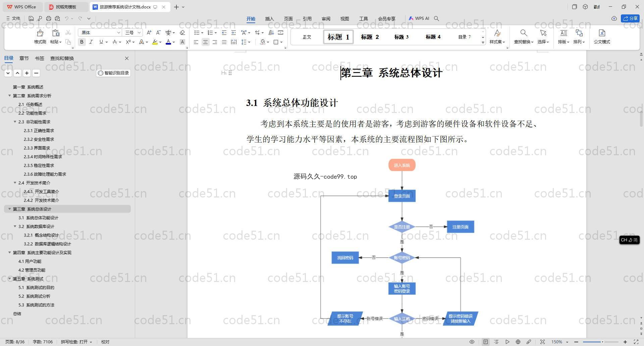Close the navigation pane with X

[x=127, y=58]
